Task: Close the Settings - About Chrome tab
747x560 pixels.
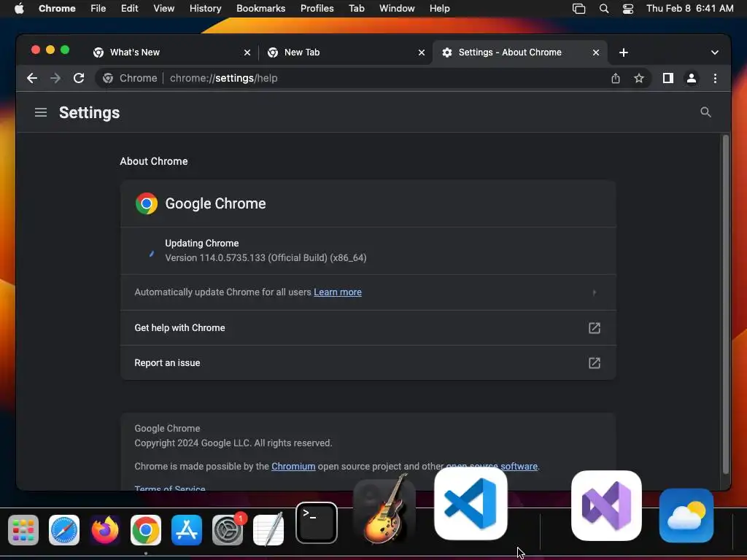Action: point(596,52)
